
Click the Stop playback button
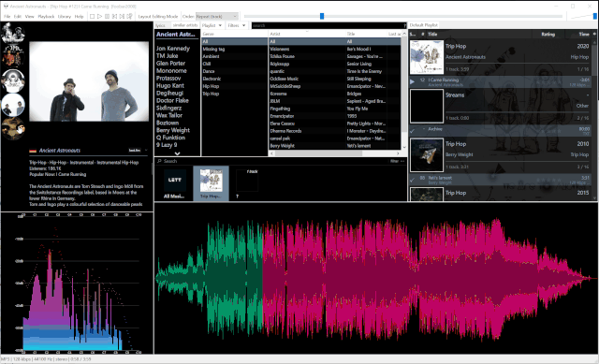coord(92,17)
